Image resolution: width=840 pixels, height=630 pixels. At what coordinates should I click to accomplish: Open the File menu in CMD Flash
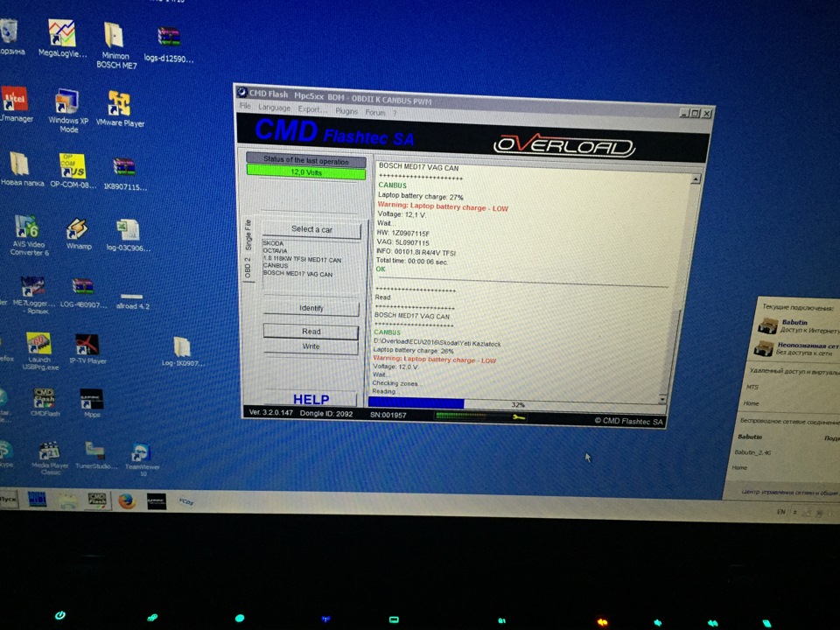point(245,106)
